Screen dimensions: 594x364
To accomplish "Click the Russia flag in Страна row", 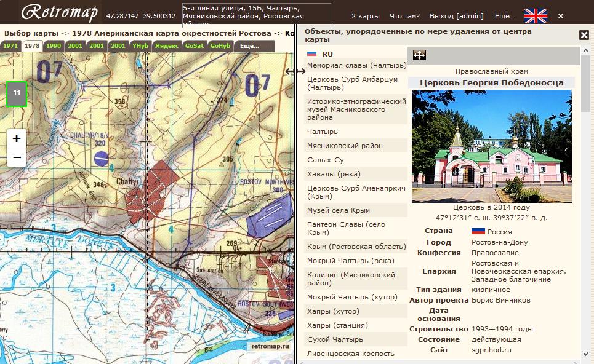I will pyautogui.click(x=478, y=231).
